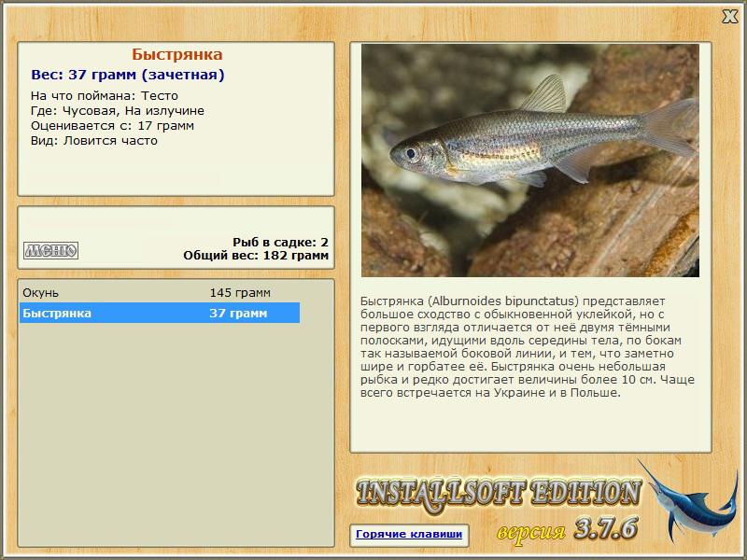The height and width of the screenshot is (560, 747).
Task: Click the orange Быстрянка title heading
Action: 177,54
